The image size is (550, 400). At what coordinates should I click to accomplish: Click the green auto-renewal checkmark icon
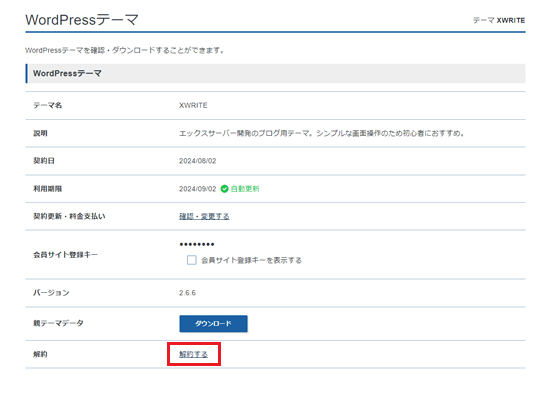(224, 189)
